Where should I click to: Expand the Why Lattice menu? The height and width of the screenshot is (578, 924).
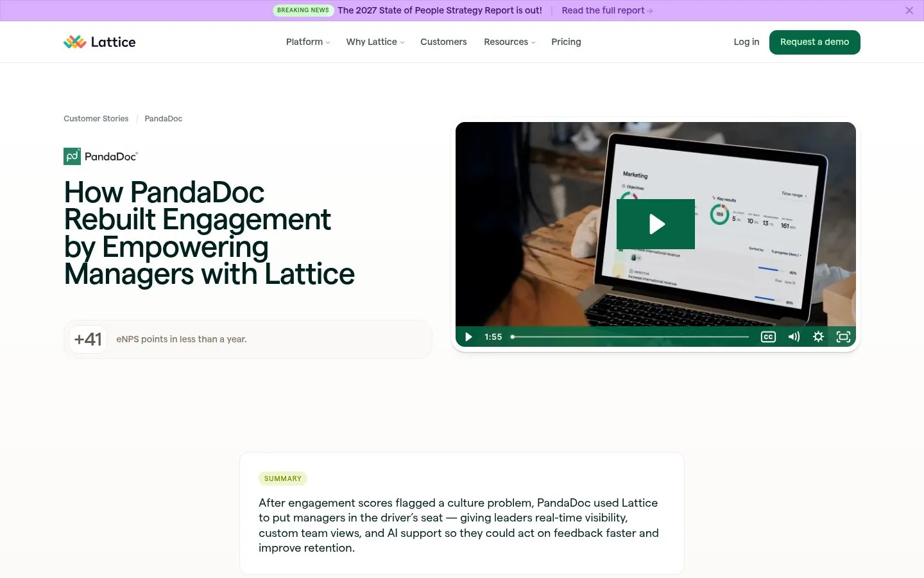[x=375, y=42]
